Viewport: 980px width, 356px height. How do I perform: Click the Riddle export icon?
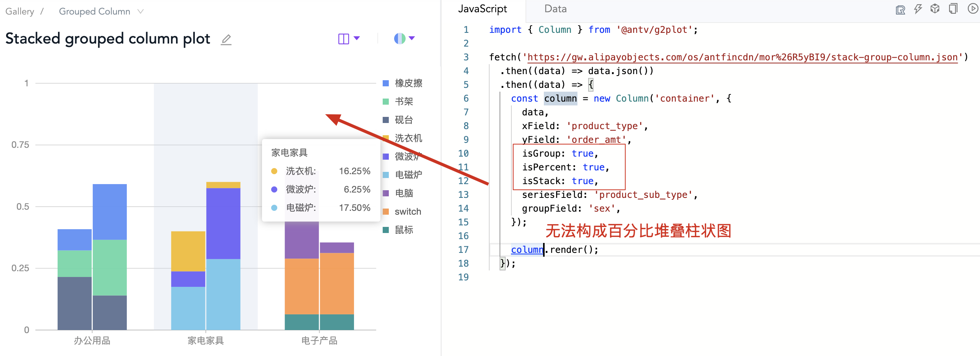point(900,9)
